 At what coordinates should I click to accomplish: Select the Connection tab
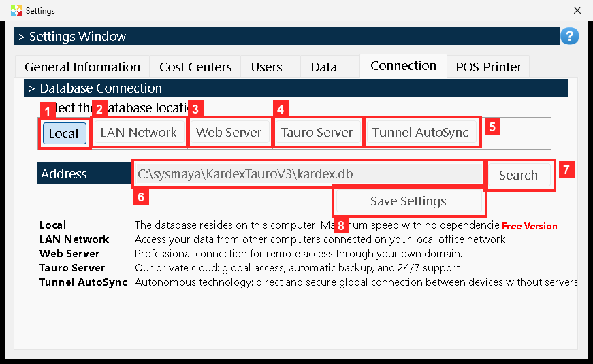[x=403, y=66]
